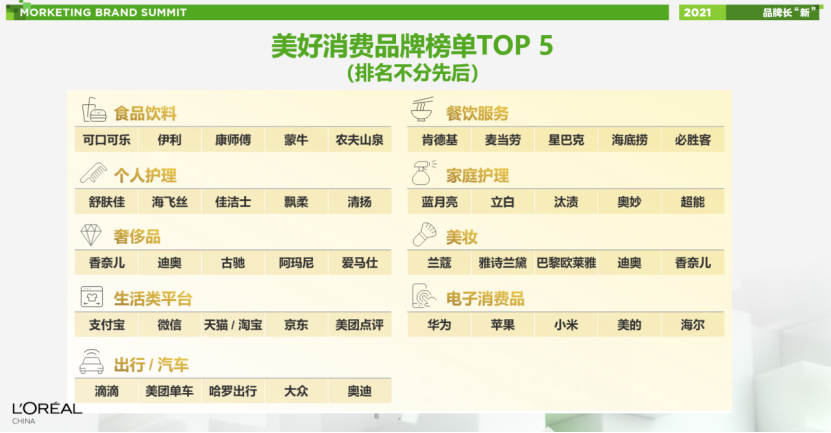The image size is (831, 433).
Task: Select the 肯德基 cell
Action: pyautogui.click(x=439, y=140)
